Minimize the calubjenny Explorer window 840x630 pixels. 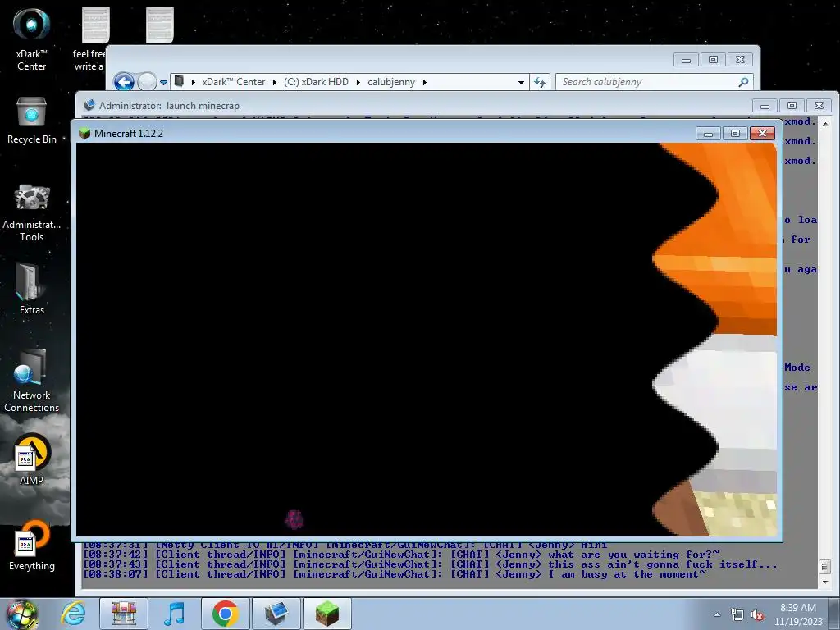pyautogui.click(x=686, y=59)
